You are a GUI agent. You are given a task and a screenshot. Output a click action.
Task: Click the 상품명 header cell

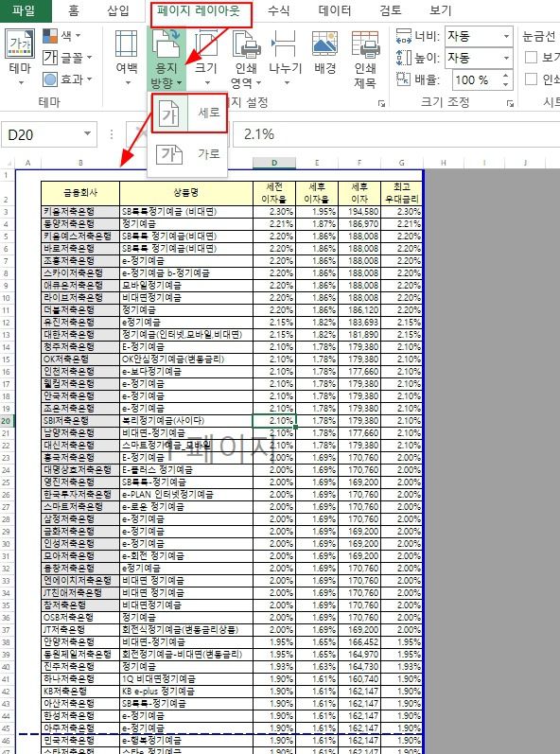tap(186, 193)
